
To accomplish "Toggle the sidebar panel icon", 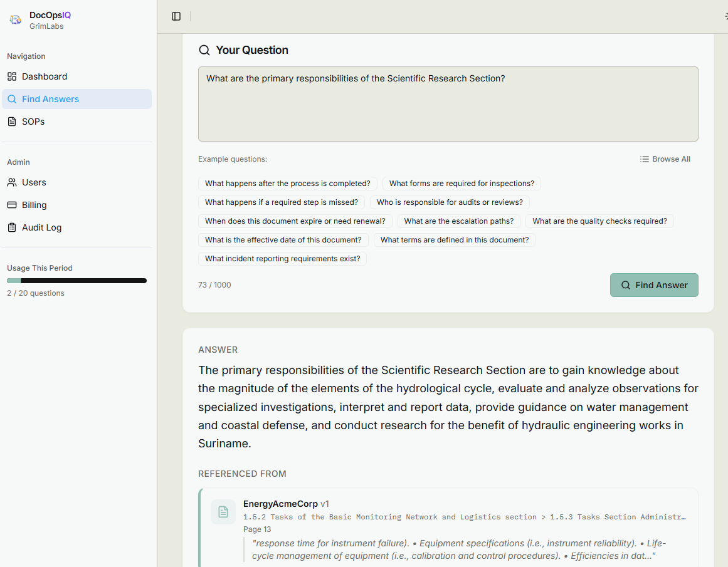I will pyautogui.click(x=176, y=16).
